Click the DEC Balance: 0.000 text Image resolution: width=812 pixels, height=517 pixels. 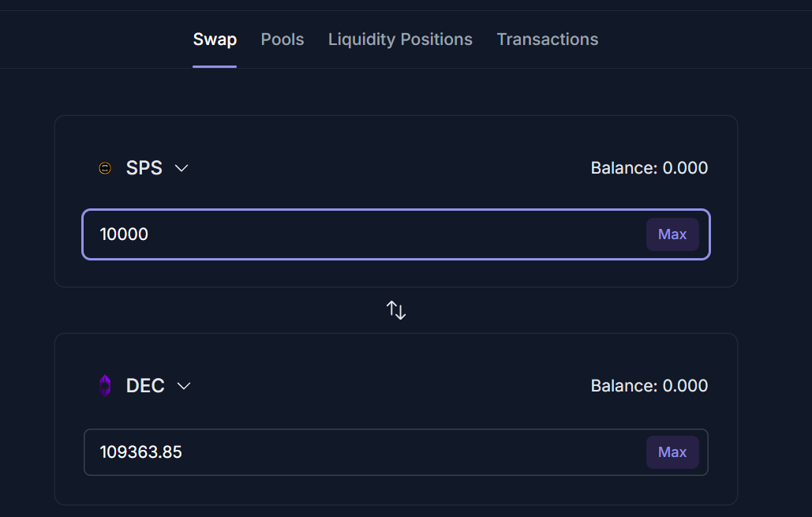(649, 386)
